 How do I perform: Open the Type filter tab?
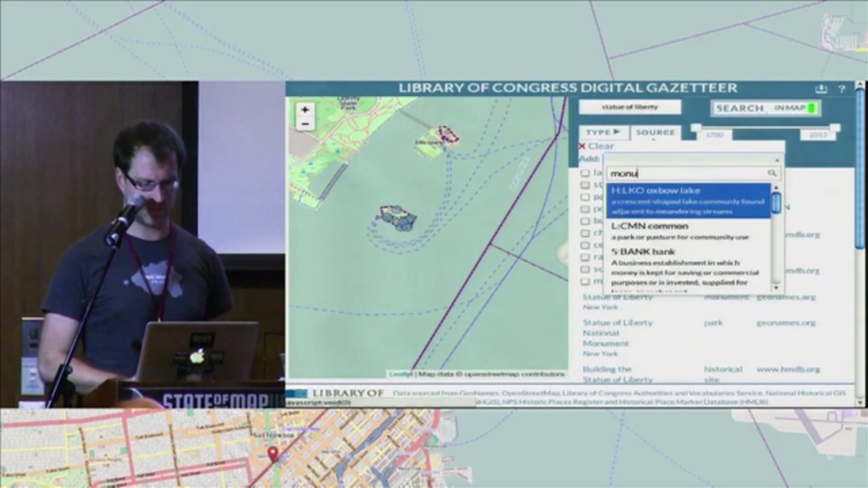click(603, 132)
